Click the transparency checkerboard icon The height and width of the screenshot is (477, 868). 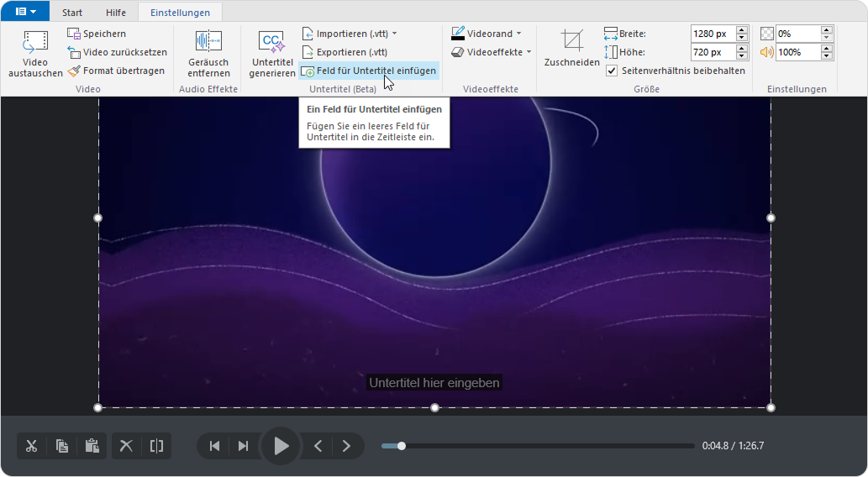[766, 34]
